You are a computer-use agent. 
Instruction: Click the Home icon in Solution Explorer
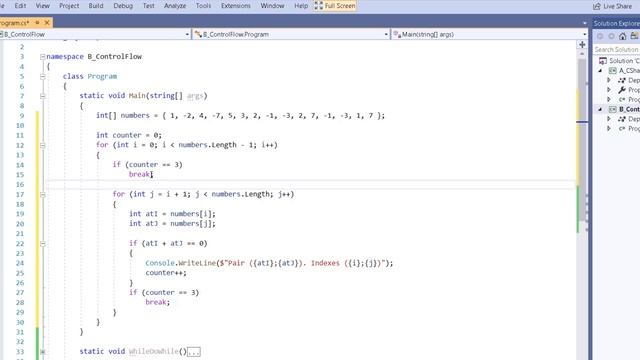622,36
